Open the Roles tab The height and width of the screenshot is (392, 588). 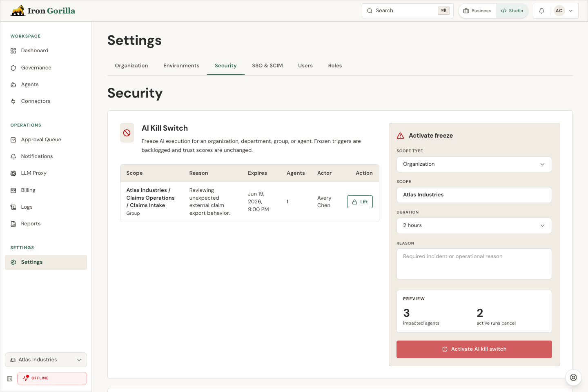click(x=335, y=66)
